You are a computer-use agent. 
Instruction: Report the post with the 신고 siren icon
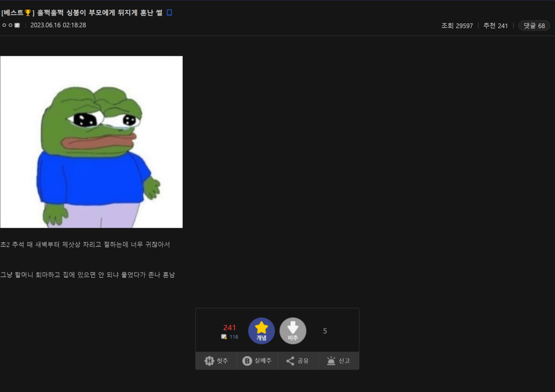331,361
